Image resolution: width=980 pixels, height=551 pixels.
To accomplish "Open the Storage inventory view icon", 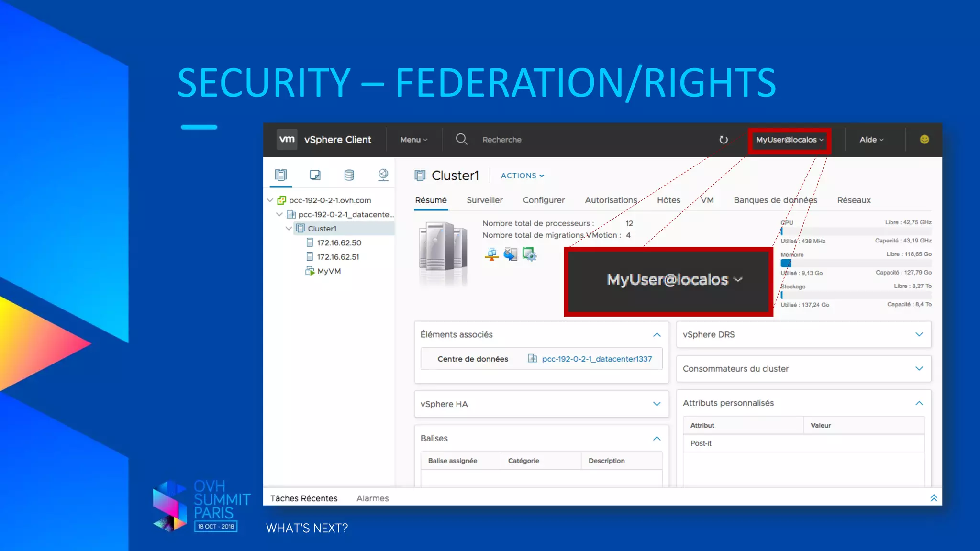I will coord(349,175).
